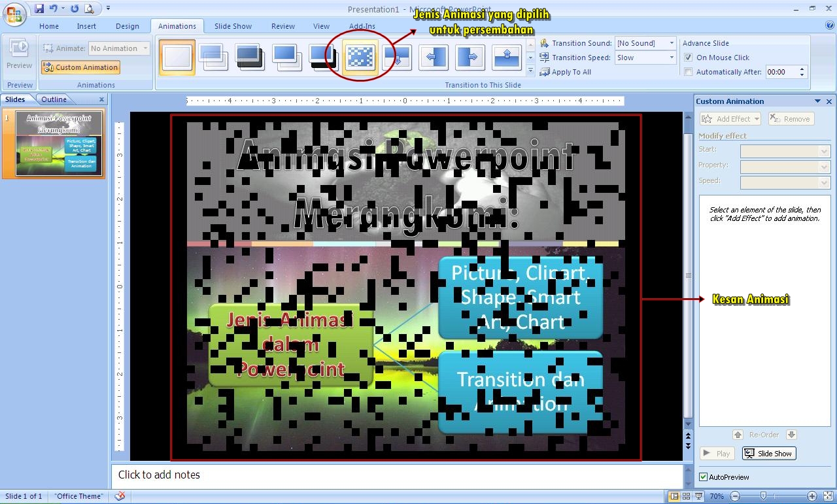Image resolution: width=837 pixels, height=504 pixels.
Task: Apply the Wipe Down transition
Action: pos(397,58)
